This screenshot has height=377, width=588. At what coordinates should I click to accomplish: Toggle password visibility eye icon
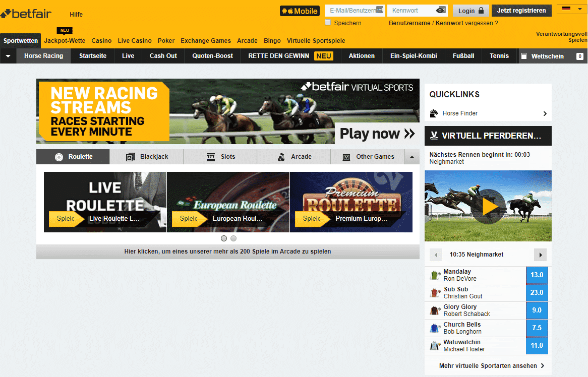(x=441, y=10)
